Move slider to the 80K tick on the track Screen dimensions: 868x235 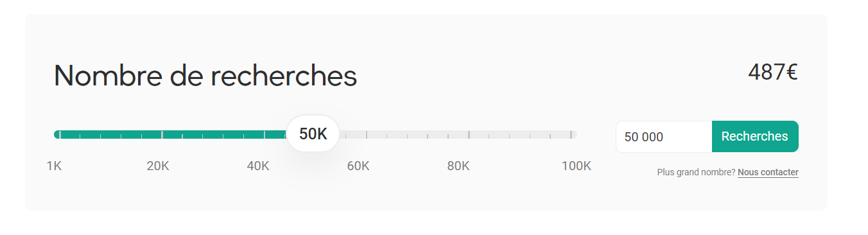coord(469,135)
